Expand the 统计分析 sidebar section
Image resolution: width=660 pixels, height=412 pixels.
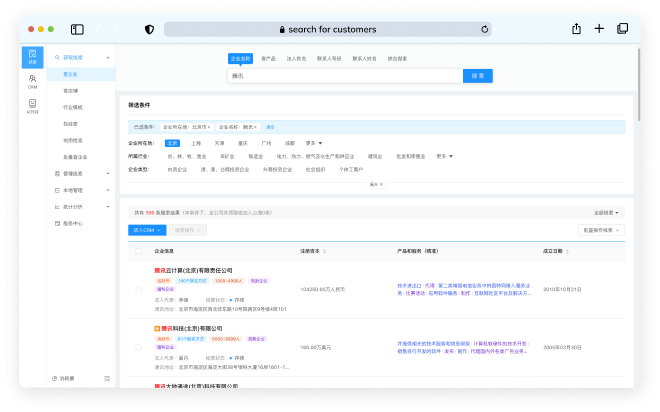(x=108, y=207)
